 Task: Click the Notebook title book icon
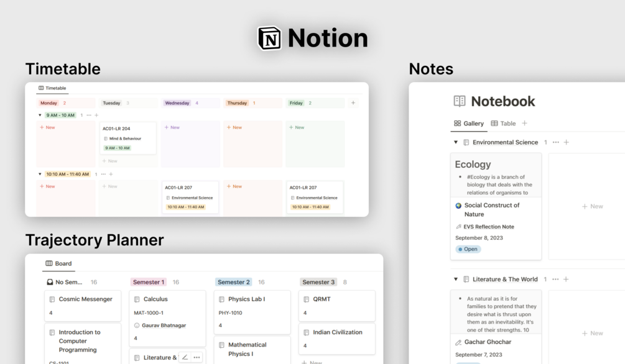coord(460,101)
